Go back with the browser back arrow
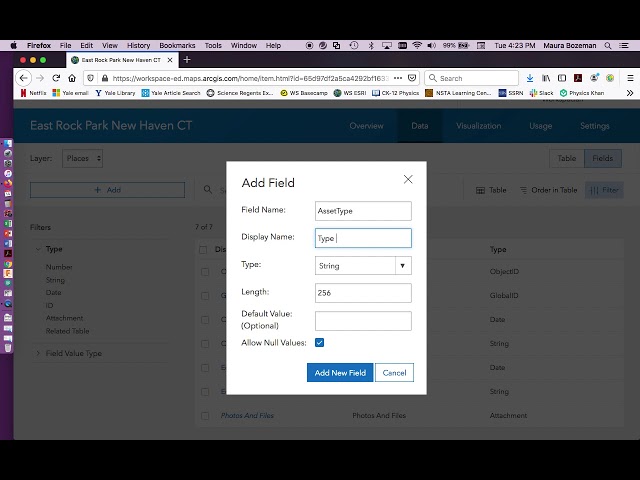The height and width of the screenshot is (480, 640). pos(24,78)
